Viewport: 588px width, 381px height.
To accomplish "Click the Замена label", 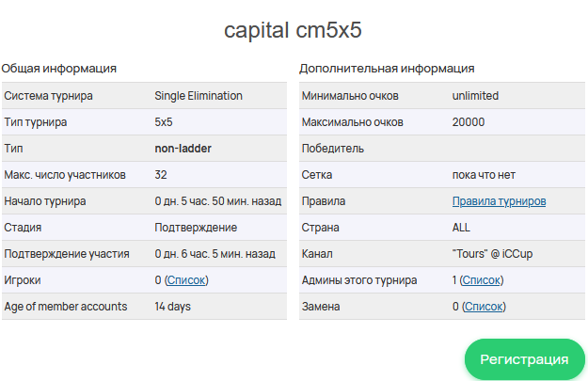I will pos(321,307).
